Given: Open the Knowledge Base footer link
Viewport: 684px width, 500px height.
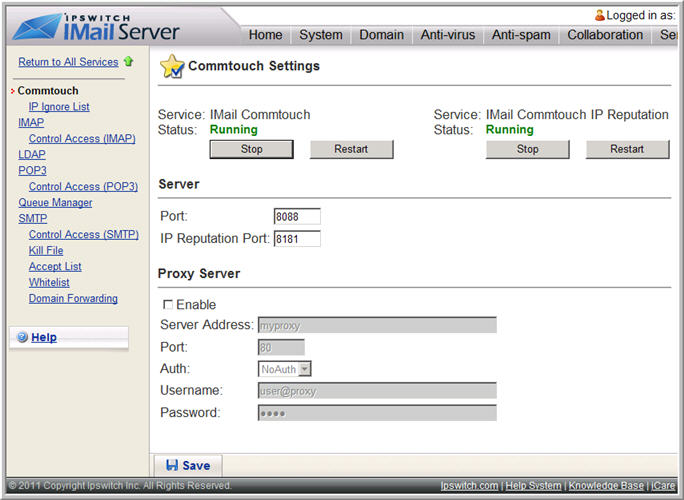Looking at the screenshot, I should [606, 486].
